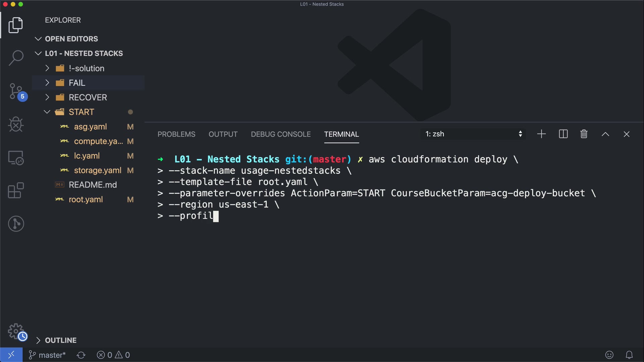Click master* branch in status bar

(x=48, y=355)
